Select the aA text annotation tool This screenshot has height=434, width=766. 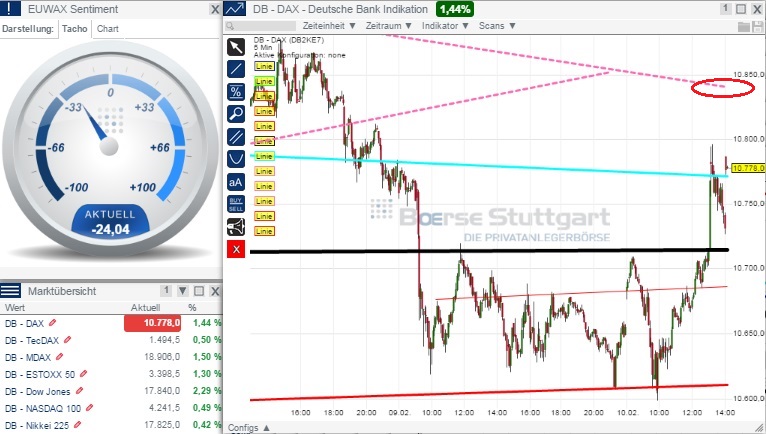pyautogui.click(x=236, y=182)
